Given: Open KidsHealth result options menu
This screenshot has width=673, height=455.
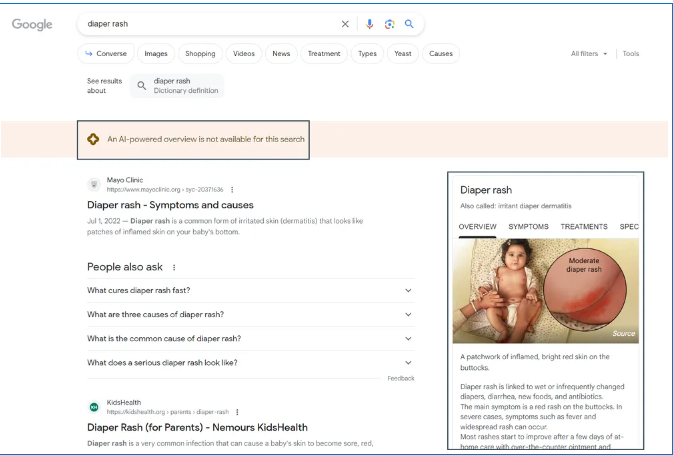Looking at the screenshot, I should (237, 412).
